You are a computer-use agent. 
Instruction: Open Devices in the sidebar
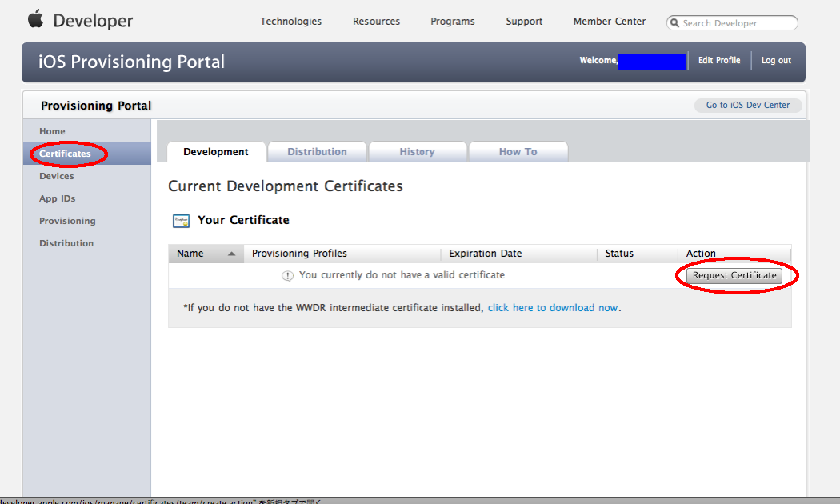coord(56,176)
